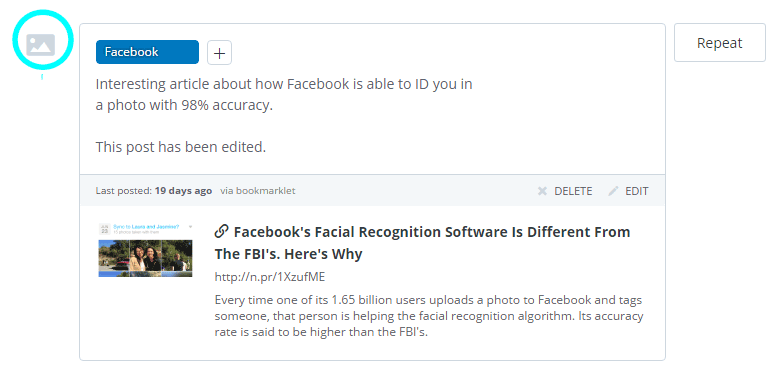
Task: Click the Repeat button
Action: coord(719,43)
